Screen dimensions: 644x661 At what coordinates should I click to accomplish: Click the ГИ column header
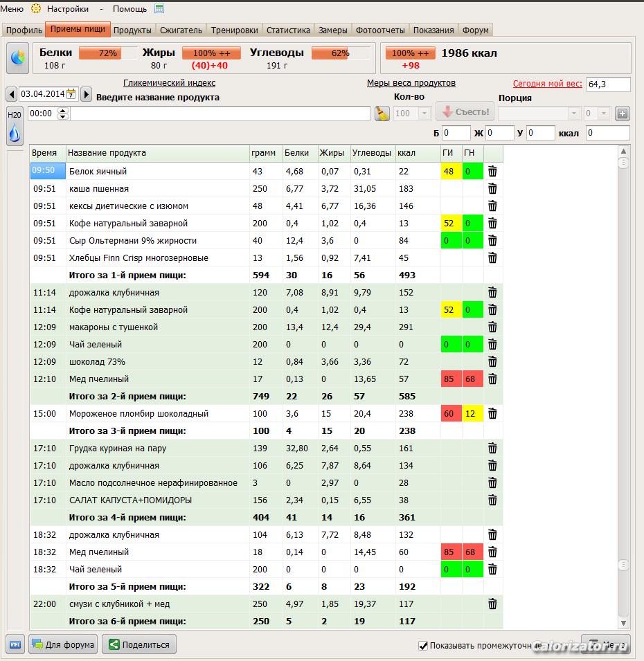coord(451,152)
